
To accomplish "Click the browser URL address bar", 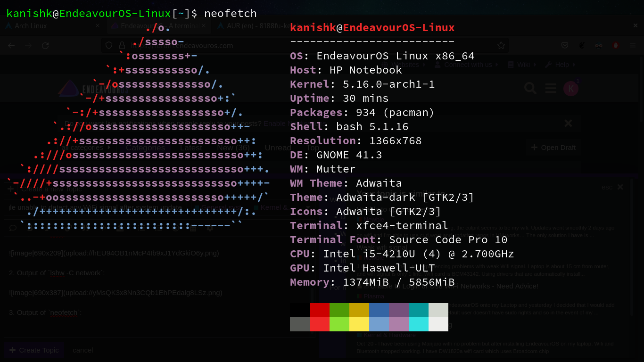I will [x=304, y=46].
